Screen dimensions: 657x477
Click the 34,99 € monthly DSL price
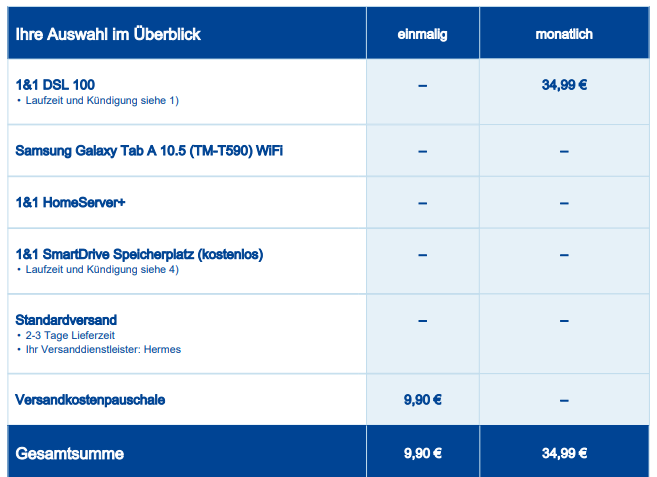(564, 85)
